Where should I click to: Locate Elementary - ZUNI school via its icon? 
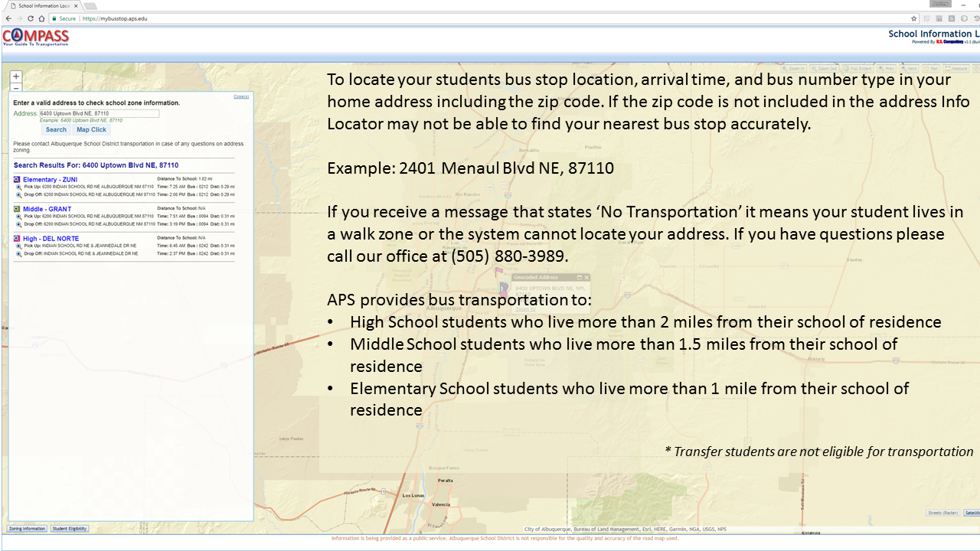point(17,180)
